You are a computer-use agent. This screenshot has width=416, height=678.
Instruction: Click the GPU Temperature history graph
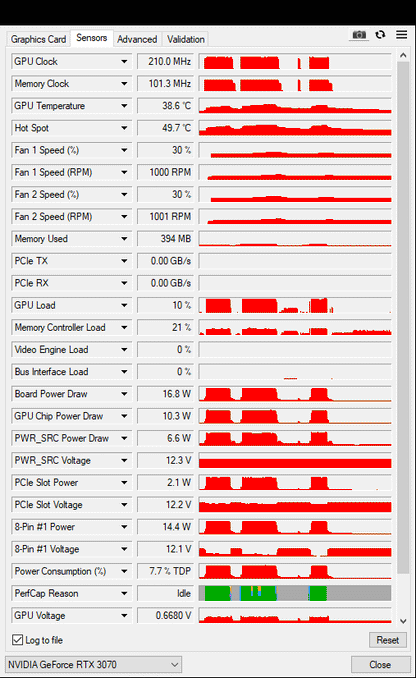pos(295,106)
